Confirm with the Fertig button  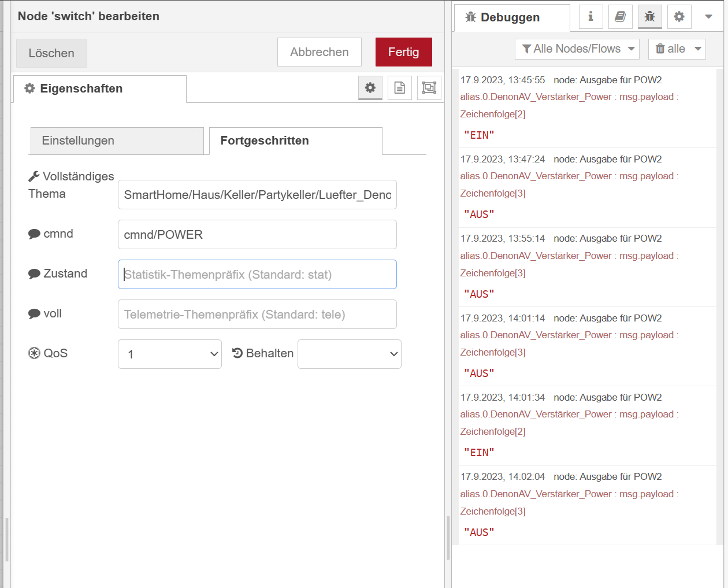pos(404,52)
